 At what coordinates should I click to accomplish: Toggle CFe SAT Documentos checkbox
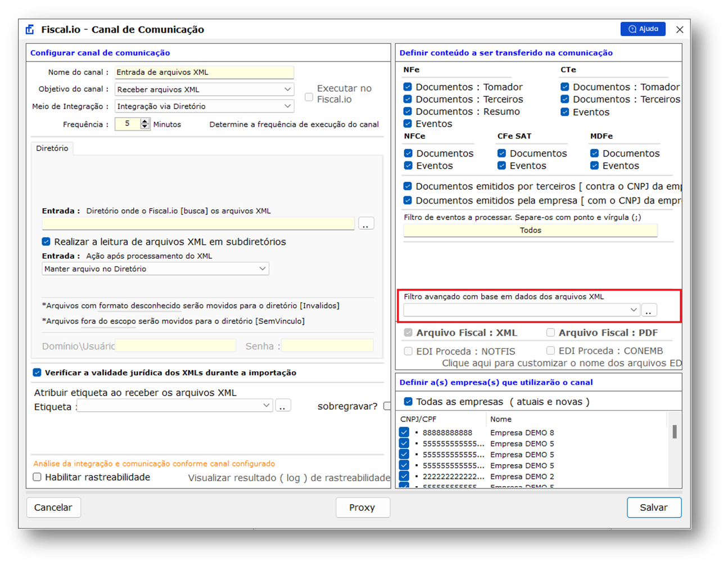click(x=501, y=153)
